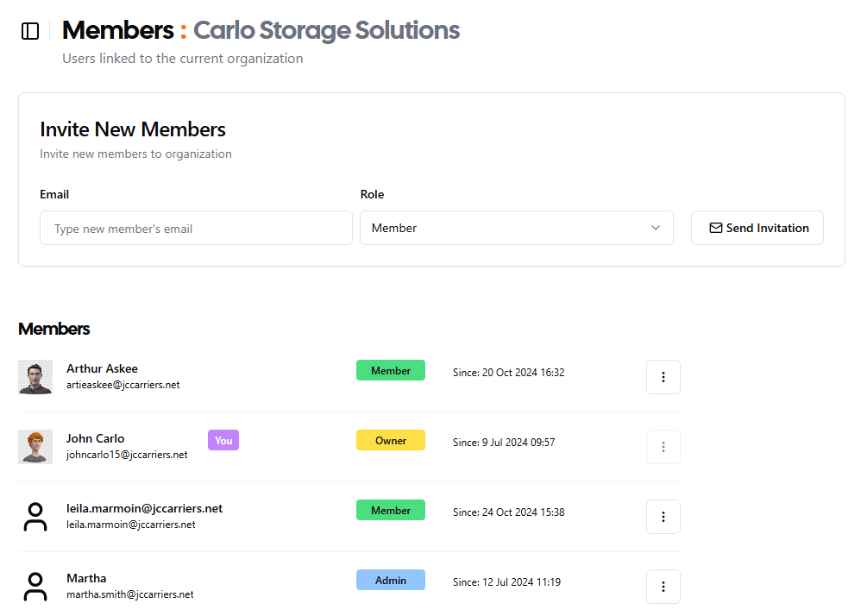Viewport: 861px width, 616px height.
Task: Click 'Users linked to the current organization' subtitle
Action: click(182, 59)
